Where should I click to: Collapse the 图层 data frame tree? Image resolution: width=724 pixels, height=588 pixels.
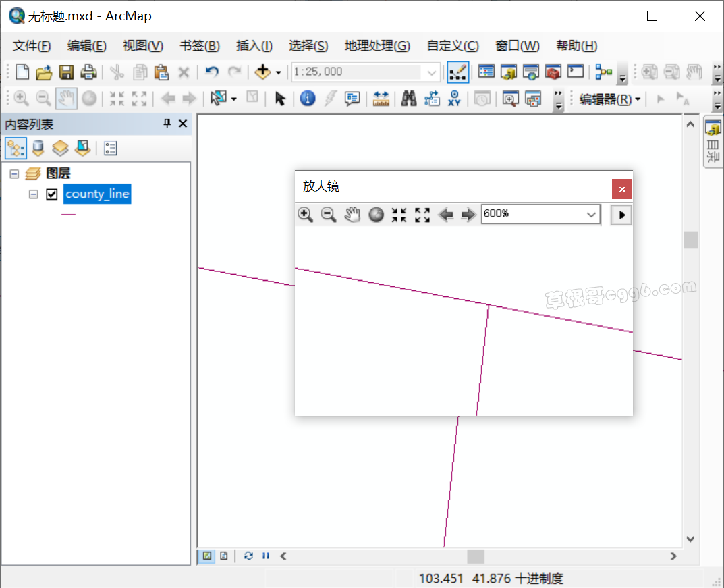click(14, 174)
